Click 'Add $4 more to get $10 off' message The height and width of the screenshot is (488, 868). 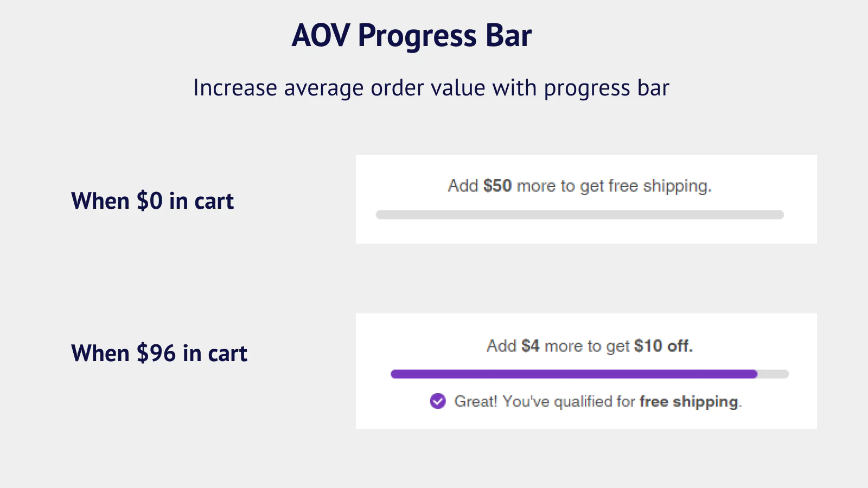click(589, 346)
